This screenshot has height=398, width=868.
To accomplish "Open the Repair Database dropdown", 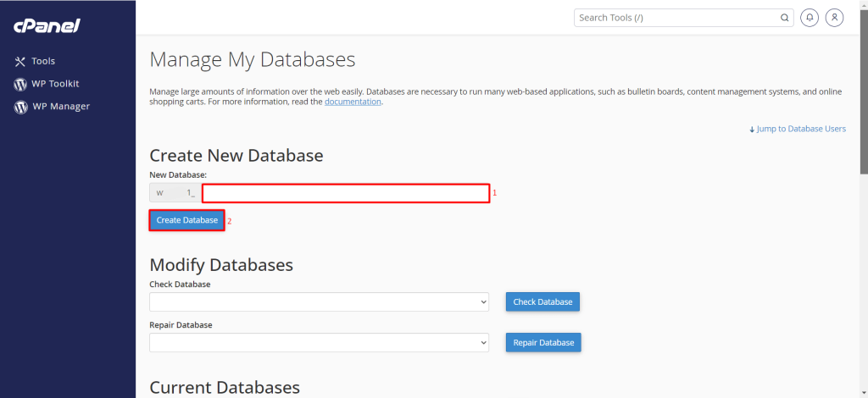I will pos(320,342).
